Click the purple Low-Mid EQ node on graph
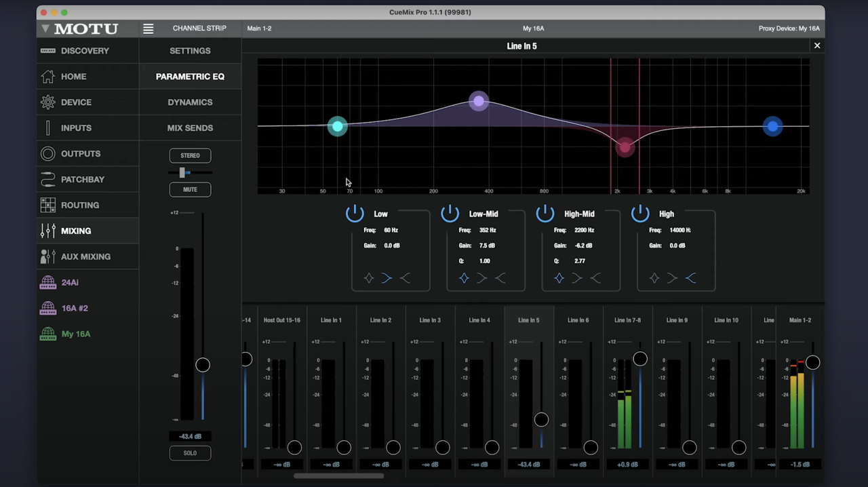Screen dimensions: 868x487 click(x=479, y=101)
